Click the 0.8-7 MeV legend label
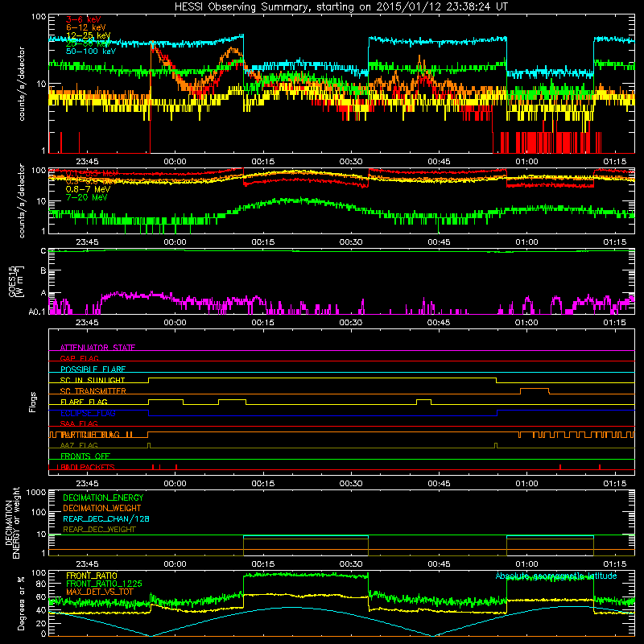644x644 pixels. click(88, 189)
